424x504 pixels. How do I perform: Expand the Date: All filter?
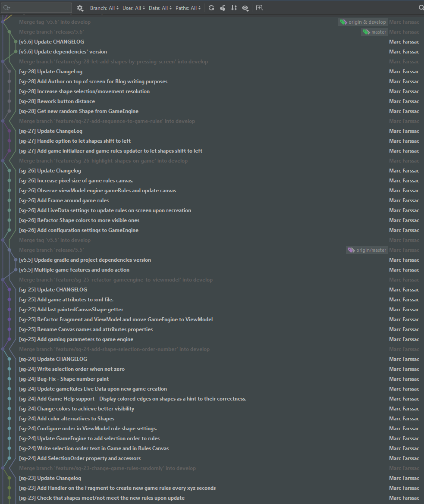[160, 8]
